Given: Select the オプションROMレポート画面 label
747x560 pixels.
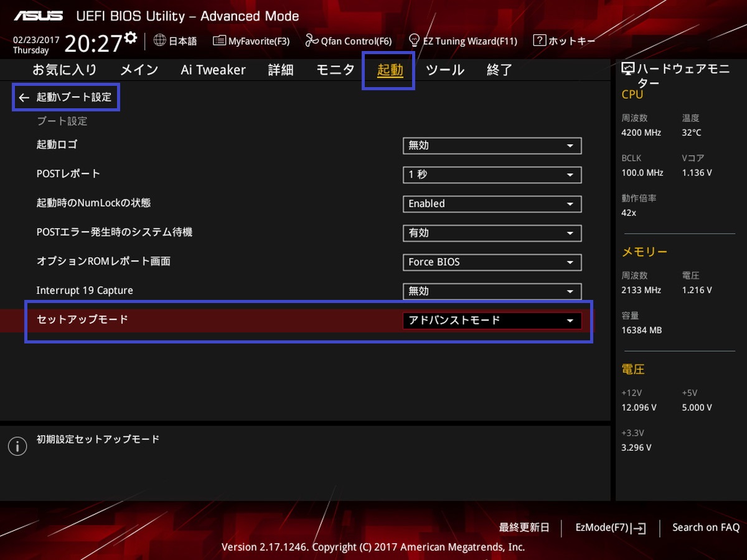Looking at the screenshot, I should pos(103,261).
